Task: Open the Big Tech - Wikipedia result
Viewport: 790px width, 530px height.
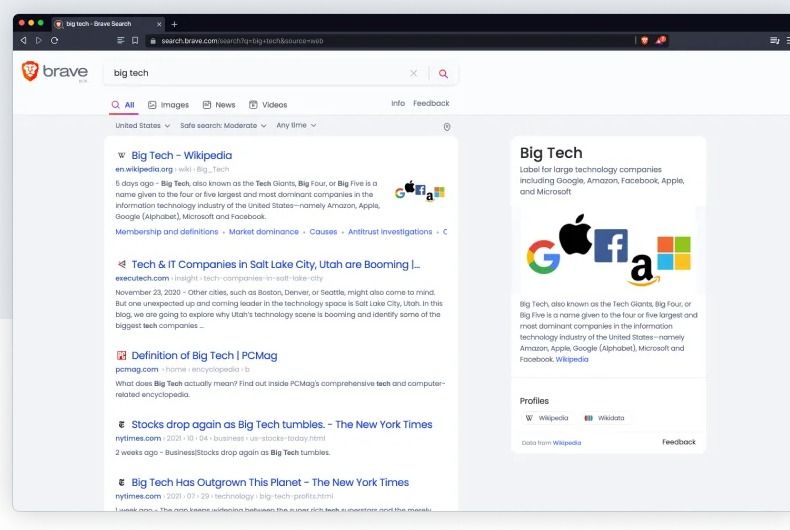Action: (181, 155)
